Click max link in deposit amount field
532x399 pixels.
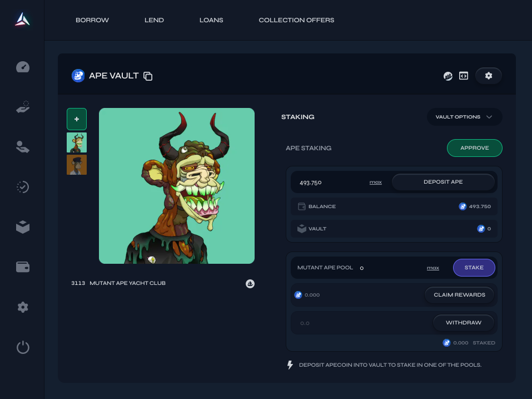click(x=376, y=183)
